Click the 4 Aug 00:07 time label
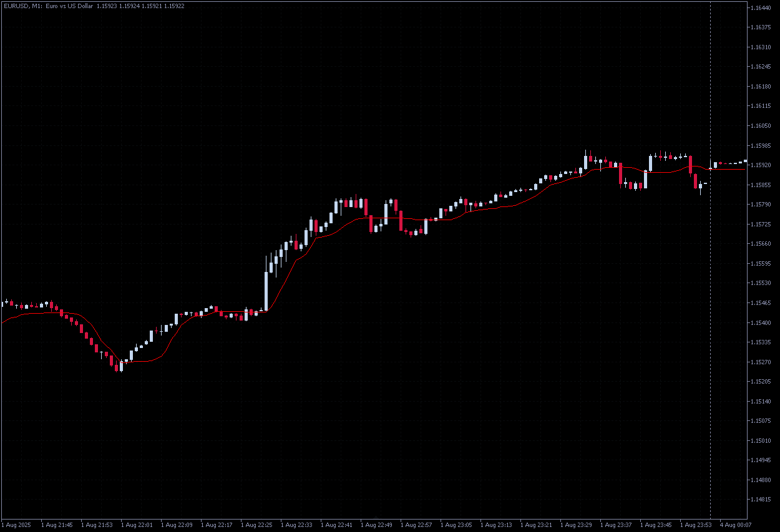 pyautogui.click(x=736, y=525)
